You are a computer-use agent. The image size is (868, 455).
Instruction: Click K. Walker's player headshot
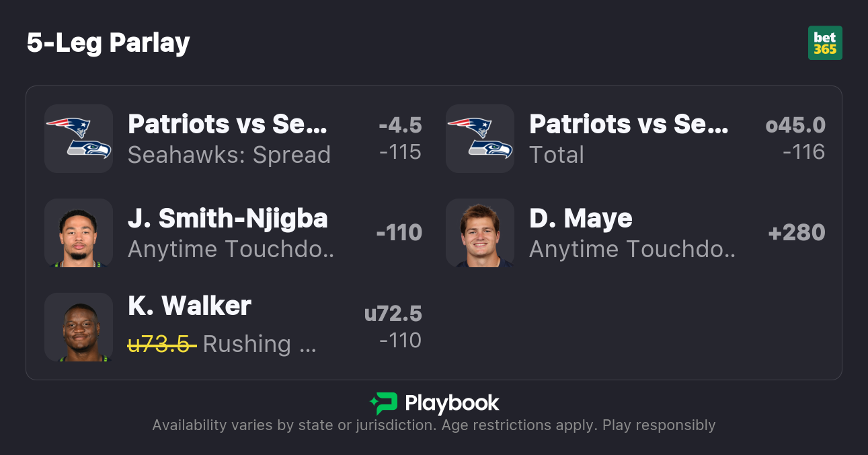79,327
